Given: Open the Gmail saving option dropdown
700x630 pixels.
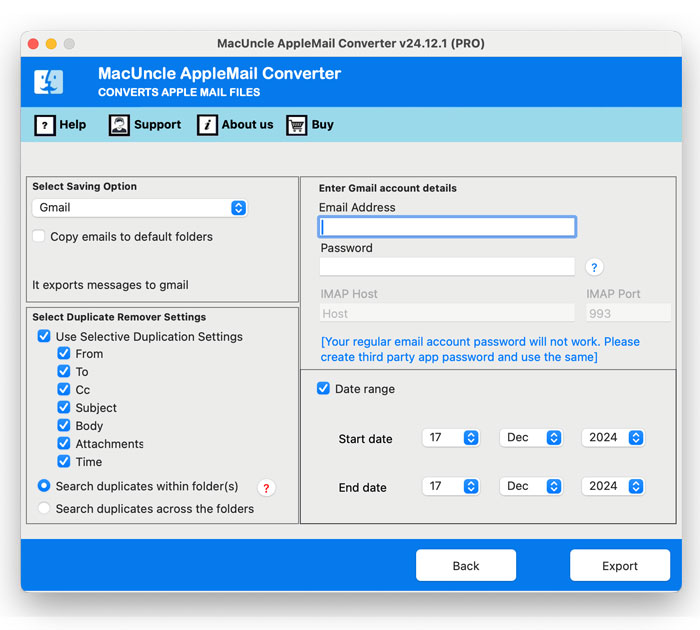Looking at the screenshot, I should 139,208.
